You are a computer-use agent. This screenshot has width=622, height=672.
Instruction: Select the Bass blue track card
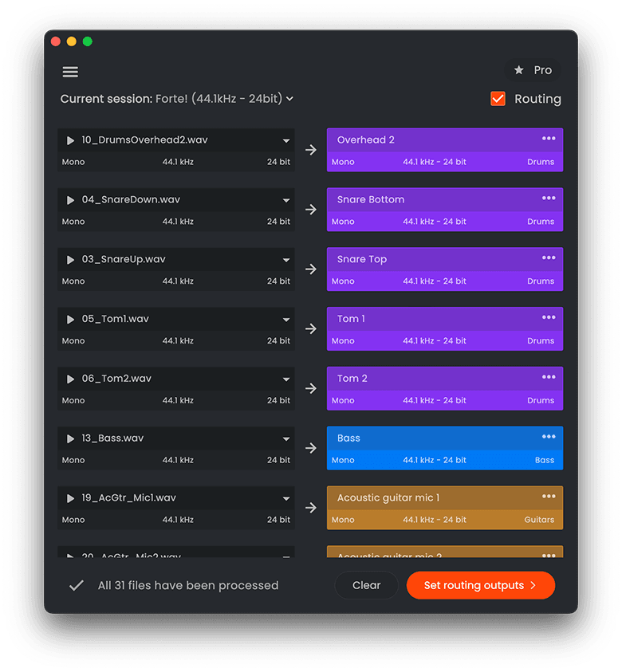[x=444, y=448]
